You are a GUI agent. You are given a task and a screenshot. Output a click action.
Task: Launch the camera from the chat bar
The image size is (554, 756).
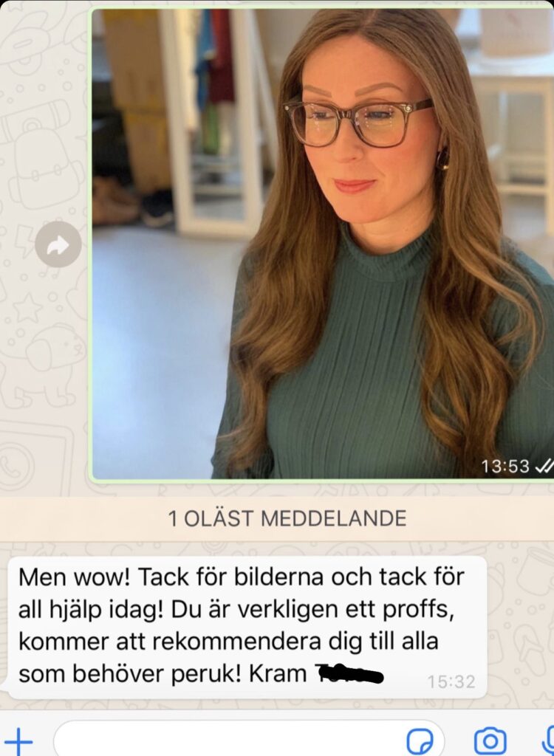490,740
